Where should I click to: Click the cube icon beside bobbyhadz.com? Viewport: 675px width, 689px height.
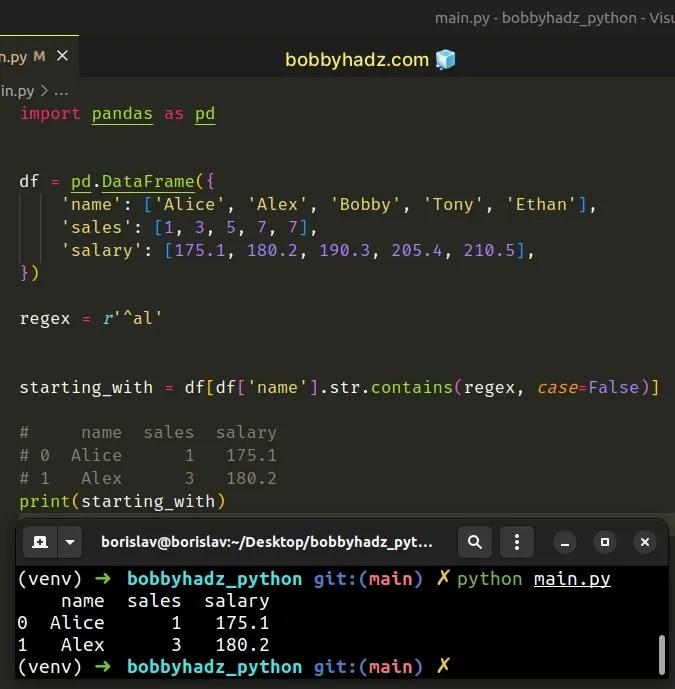[445, 59]
